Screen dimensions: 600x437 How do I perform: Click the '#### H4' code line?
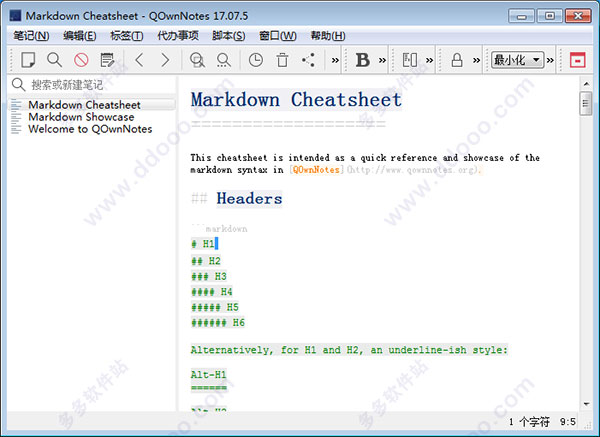pos(212,292)
